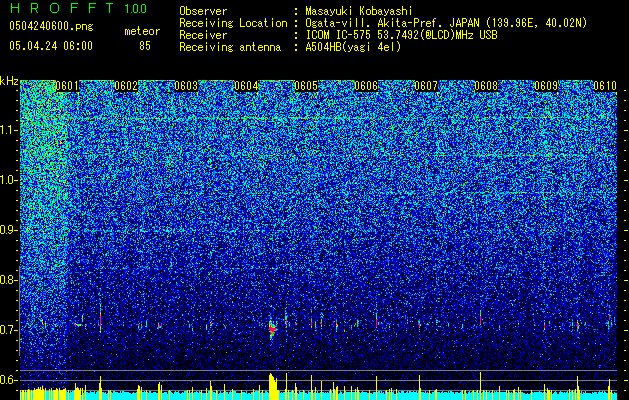Click the meteor count label
629x400 pixels.
coord(142,31)
